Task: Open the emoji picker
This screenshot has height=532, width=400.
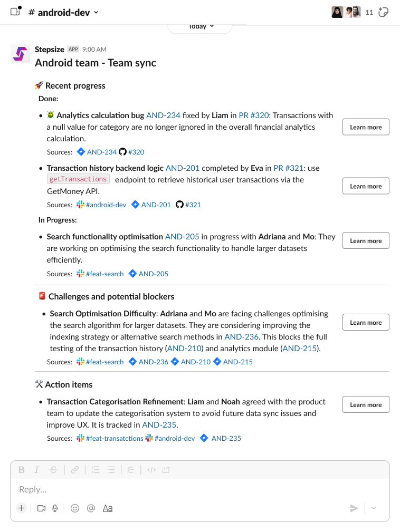Action: click(75, 508)
